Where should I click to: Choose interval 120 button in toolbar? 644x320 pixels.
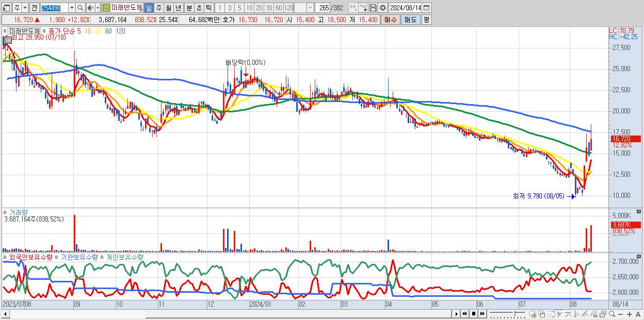point(288,8)
